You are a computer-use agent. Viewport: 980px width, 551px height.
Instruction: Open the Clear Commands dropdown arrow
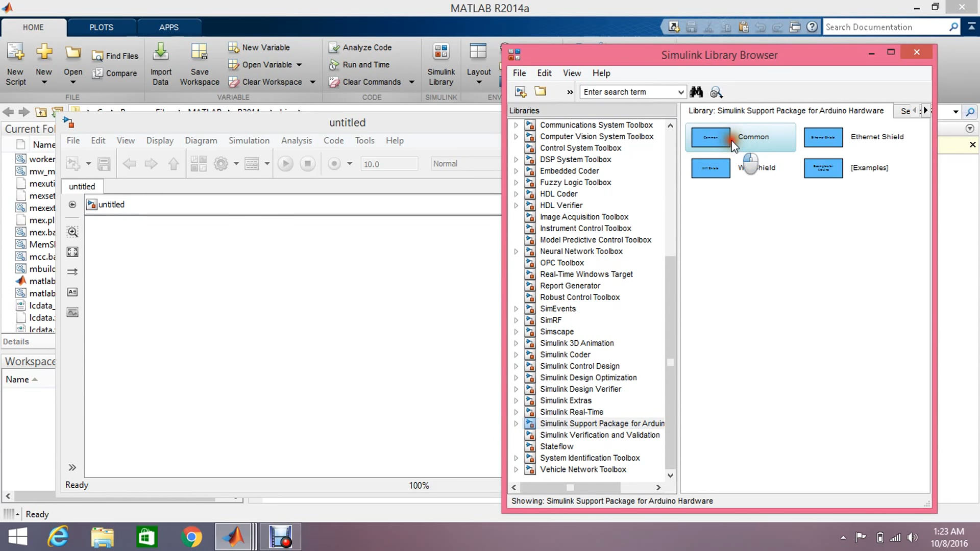click(411, 82)
